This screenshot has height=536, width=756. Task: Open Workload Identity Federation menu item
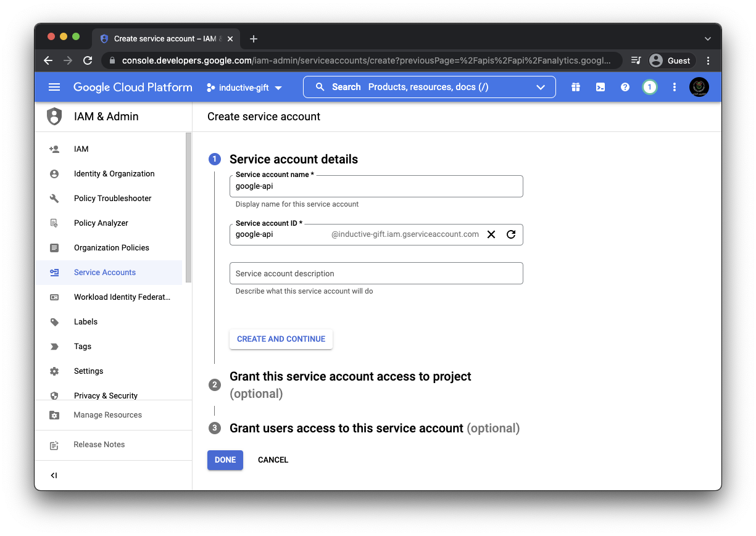pyautogui.click(x=109, y=297)
